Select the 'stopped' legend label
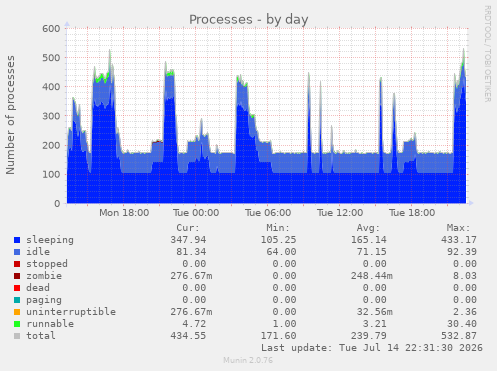 [x=47, y=264]
